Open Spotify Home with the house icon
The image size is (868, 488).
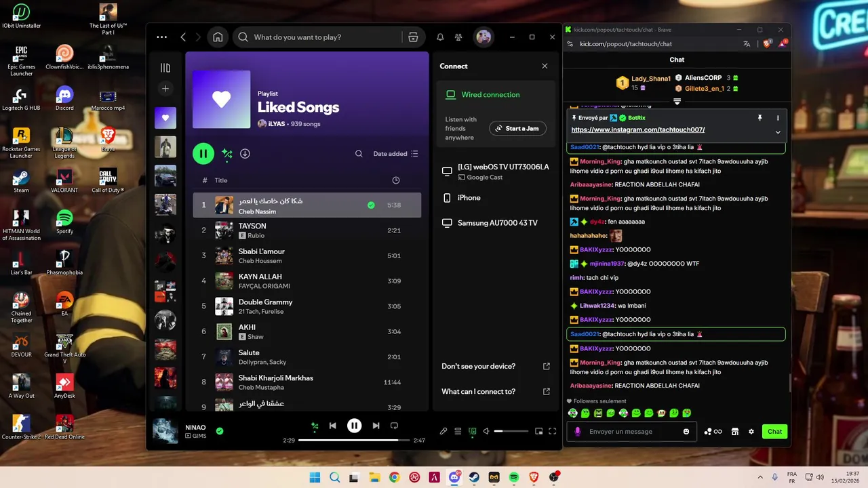click(218, 37)
